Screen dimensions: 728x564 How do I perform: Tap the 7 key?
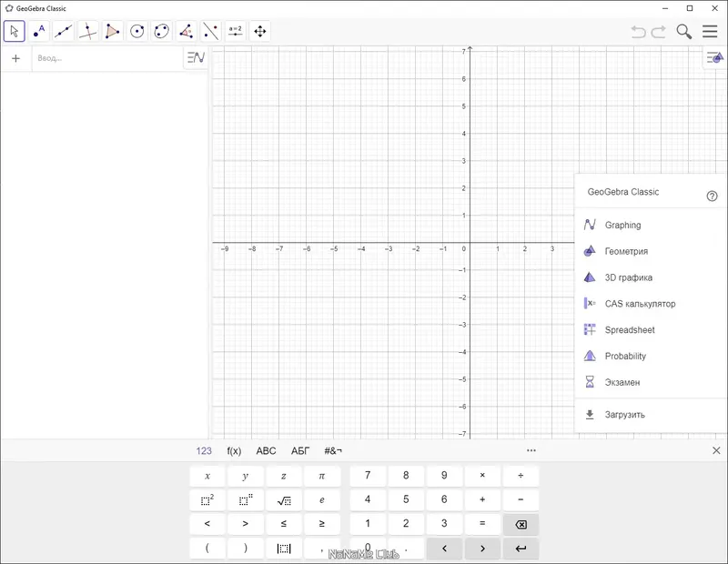(368, 476)
